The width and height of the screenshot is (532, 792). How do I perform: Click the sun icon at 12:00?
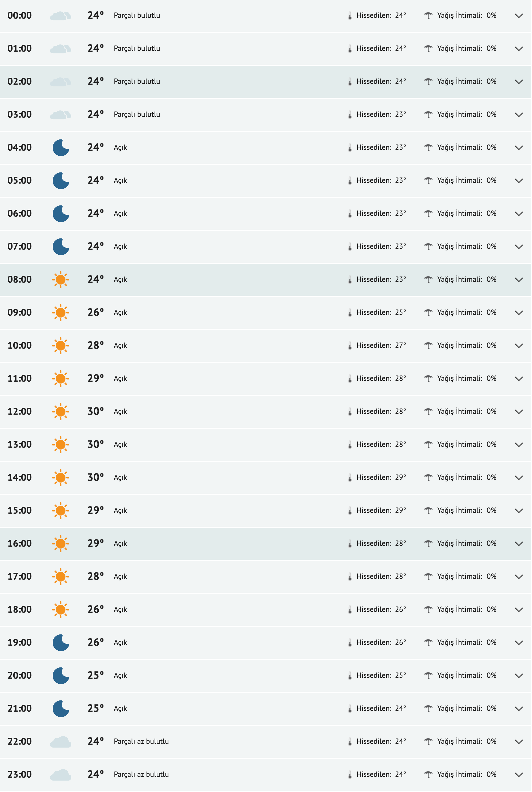tap(61, 412)
